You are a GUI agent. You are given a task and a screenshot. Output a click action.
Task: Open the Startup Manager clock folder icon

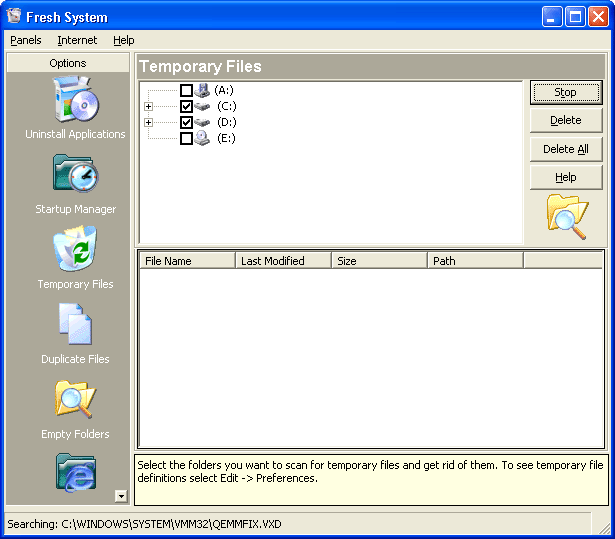(x=76, y=173)
